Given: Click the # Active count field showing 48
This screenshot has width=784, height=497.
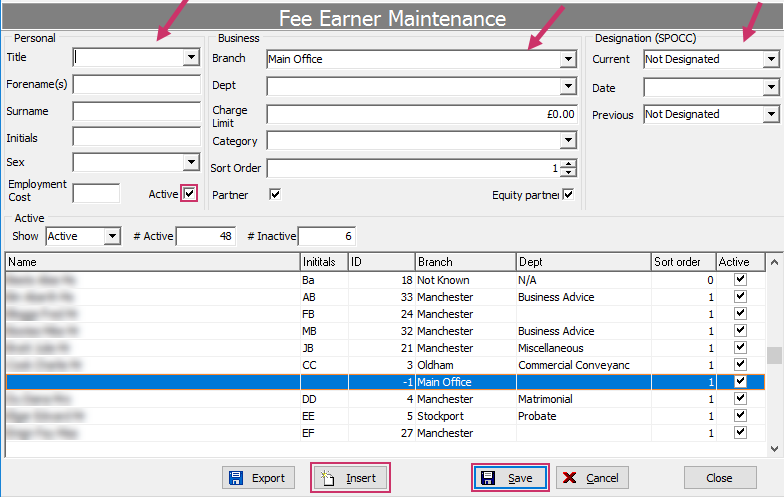Looking at the screenshot, I should (x=206, y=236).
